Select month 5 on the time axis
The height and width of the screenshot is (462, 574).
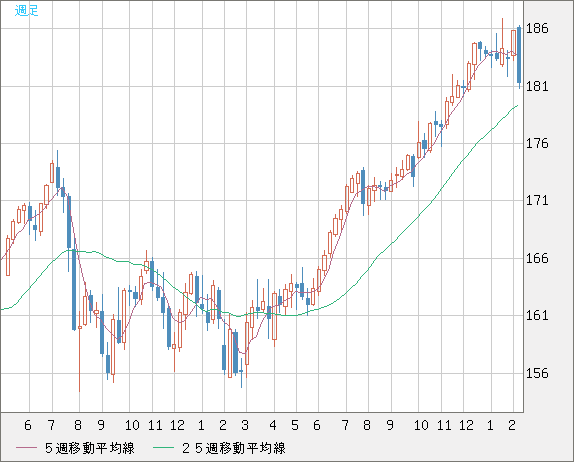point(295,425)
